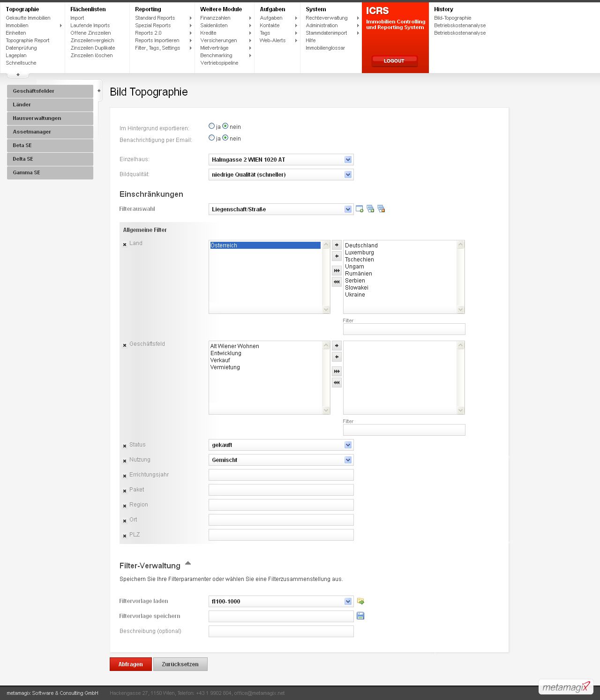
Task: Open Bild-Topographie in the History list
Action: tap(453, 18)
